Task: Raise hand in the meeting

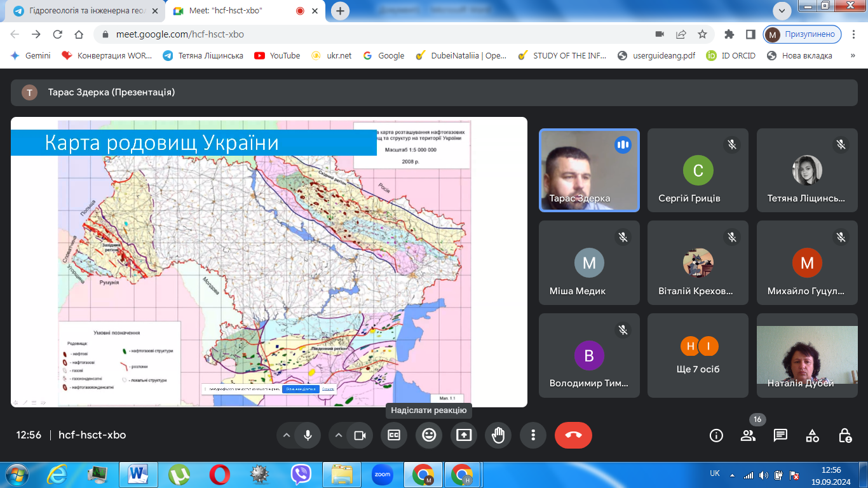Action: (x=498, y=435)
